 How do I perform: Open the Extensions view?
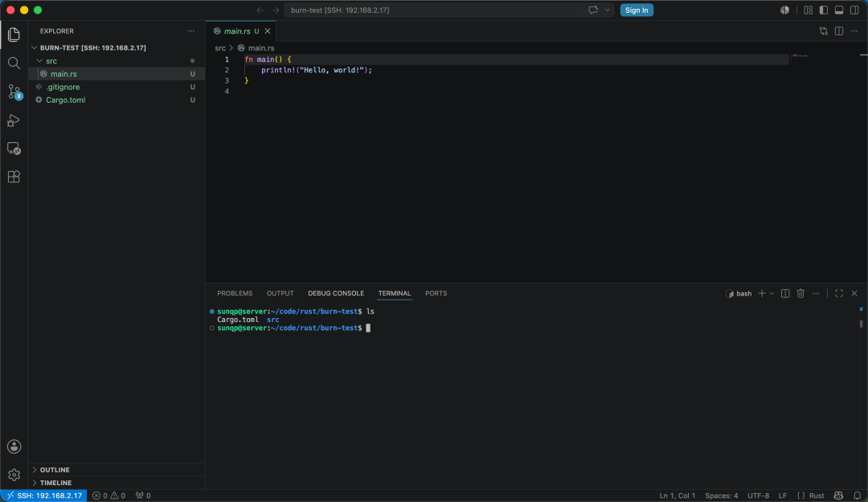click(x=14, y=177)
